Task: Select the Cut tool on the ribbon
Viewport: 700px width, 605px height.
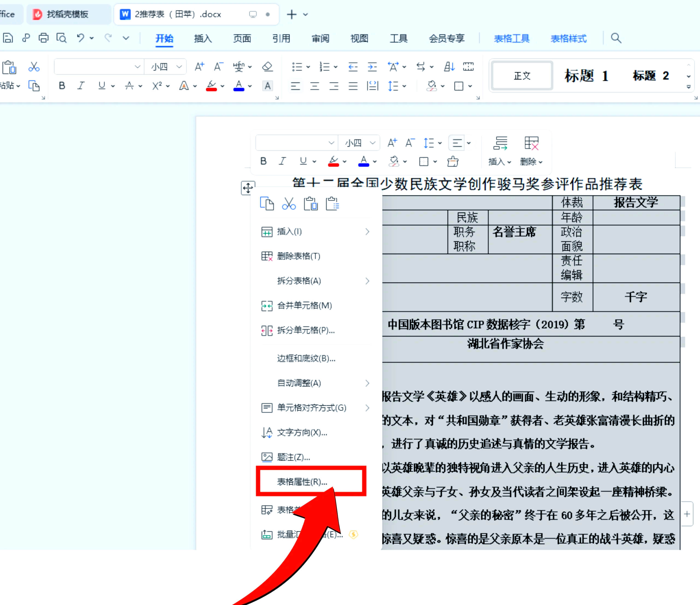Action: click(x=34, y=66)
